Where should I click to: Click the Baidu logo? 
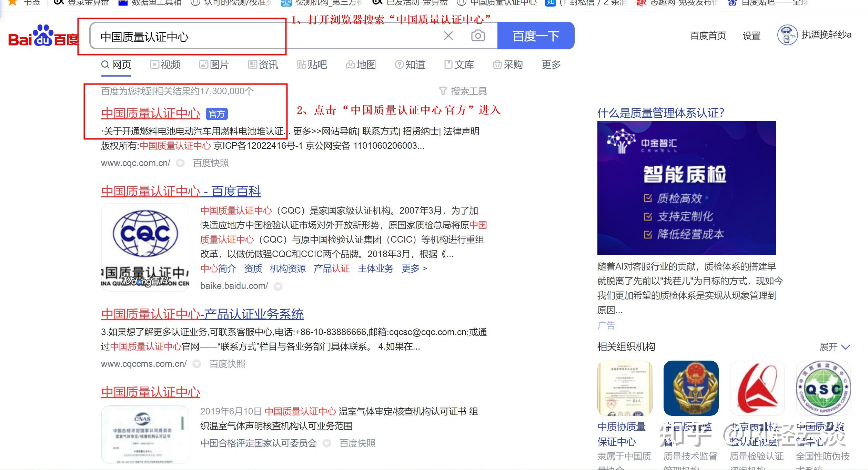43,36
